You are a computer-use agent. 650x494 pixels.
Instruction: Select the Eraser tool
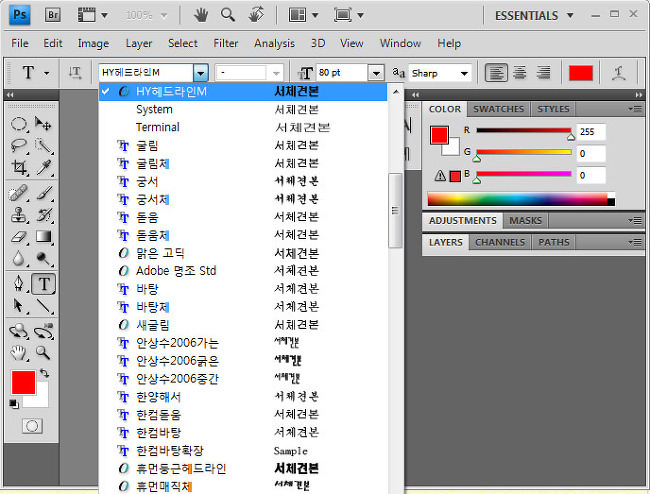click(19, 237)
